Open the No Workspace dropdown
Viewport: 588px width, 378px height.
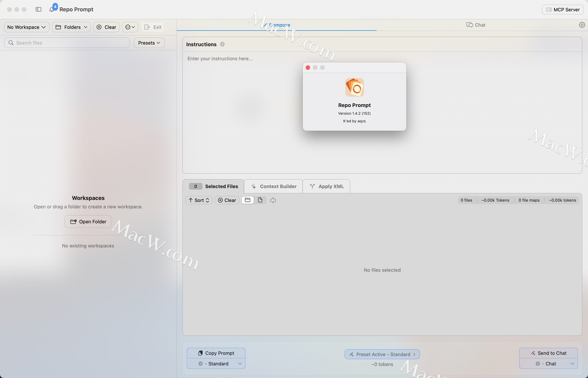click(26, 27)
